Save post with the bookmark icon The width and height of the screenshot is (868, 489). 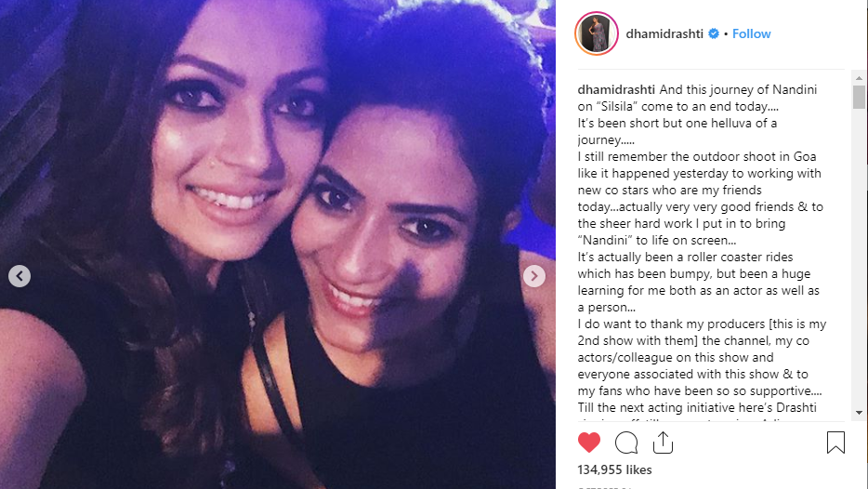click(835, 443)
